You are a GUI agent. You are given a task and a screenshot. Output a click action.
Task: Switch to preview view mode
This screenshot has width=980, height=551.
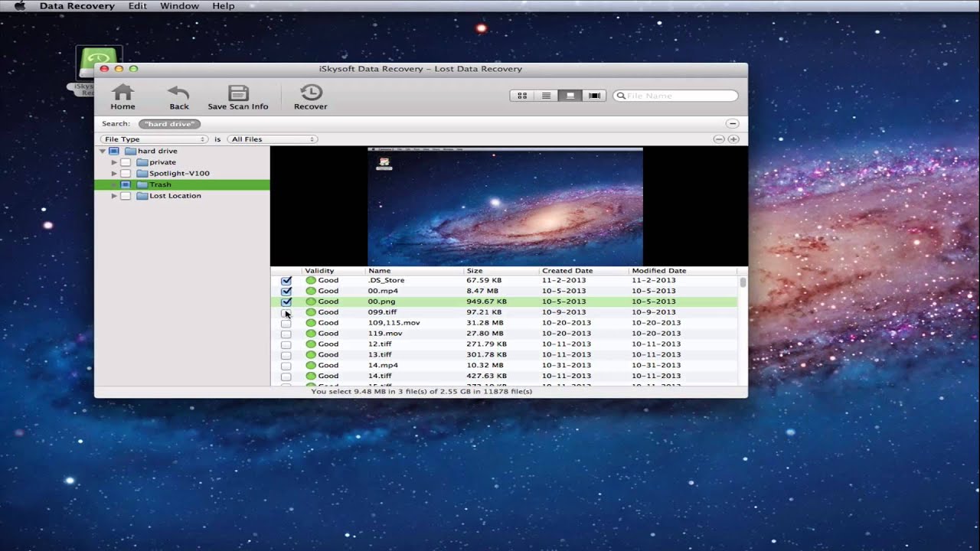[570, 96]
